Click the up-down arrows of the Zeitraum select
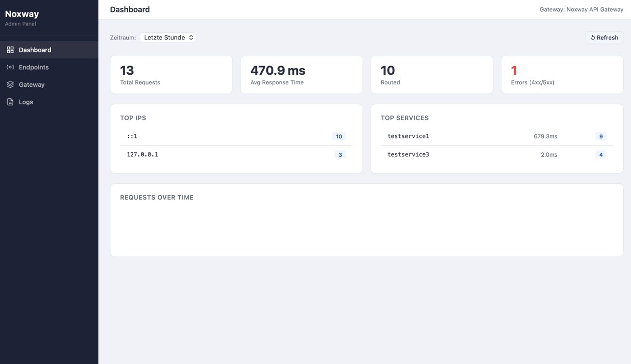The height and width of the screenshot is (364, 631). pyautogui.click(x=191, y=38)
